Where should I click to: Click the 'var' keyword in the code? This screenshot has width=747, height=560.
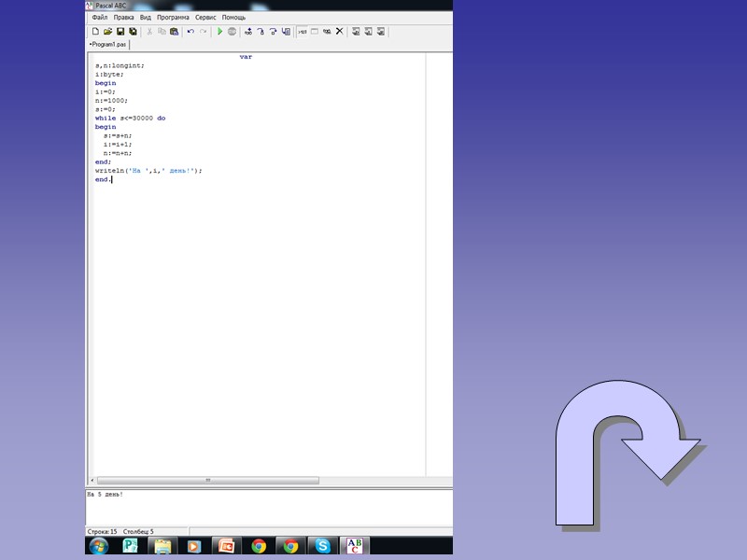(x=246, y=57)
